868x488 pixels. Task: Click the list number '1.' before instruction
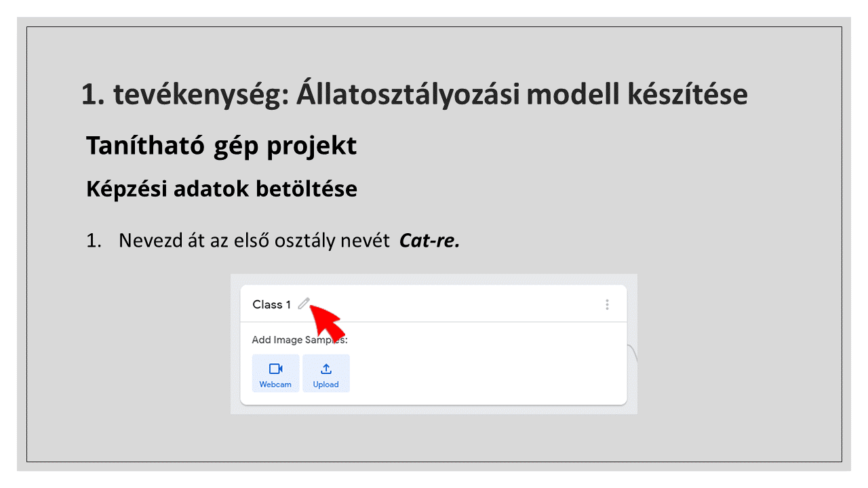click(x=93, y=241)
